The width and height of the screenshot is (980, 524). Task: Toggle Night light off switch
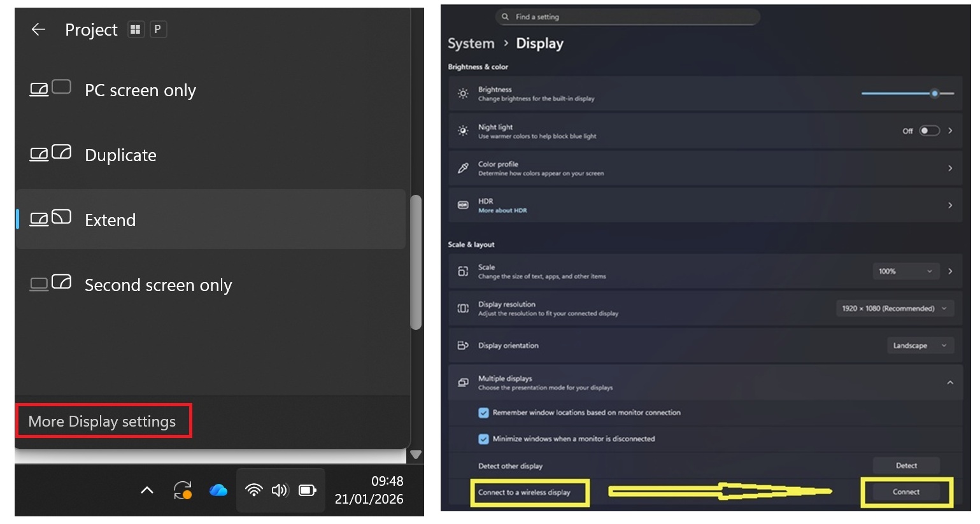[928, 130]
